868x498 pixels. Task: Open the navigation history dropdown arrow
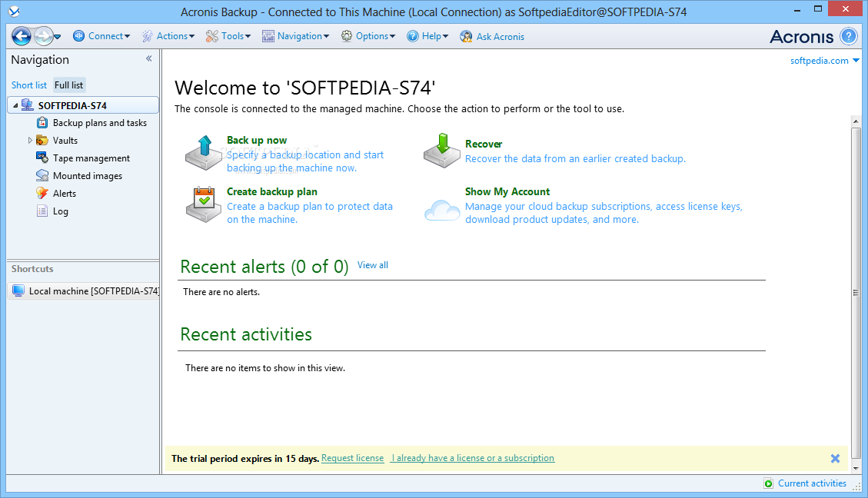click(58, 37)
